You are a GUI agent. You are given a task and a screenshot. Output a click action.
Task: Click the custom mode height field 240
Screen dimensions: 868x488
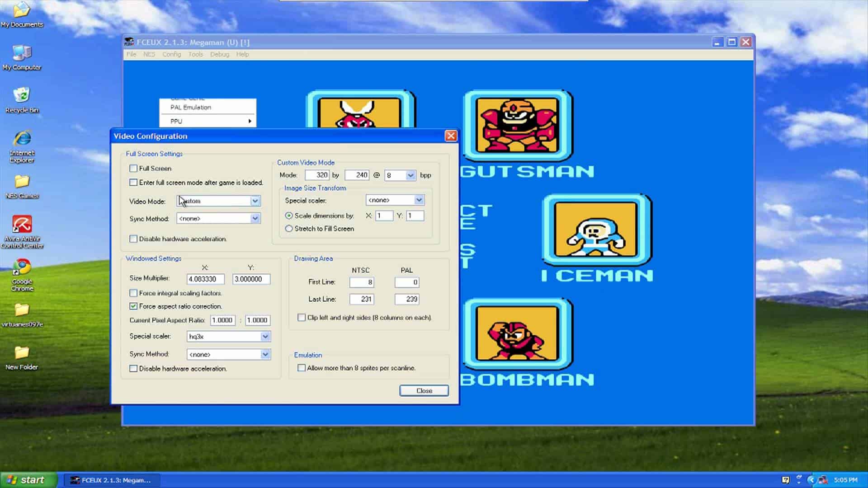point(357,175)
